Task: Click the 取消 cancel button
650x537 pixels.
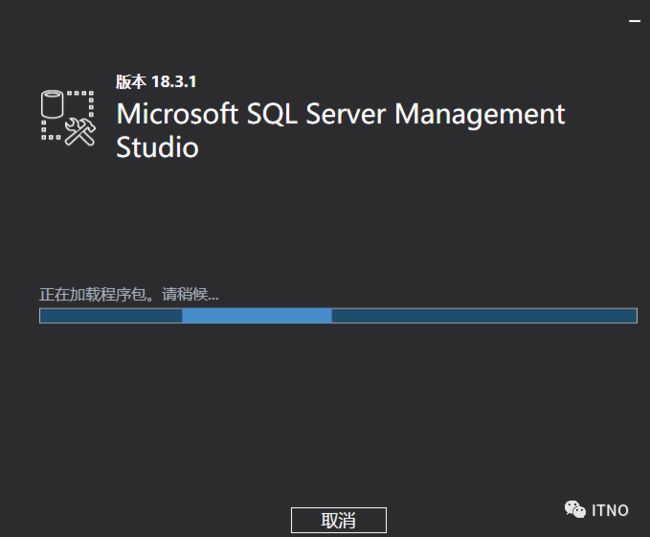Action: (339, 520)
